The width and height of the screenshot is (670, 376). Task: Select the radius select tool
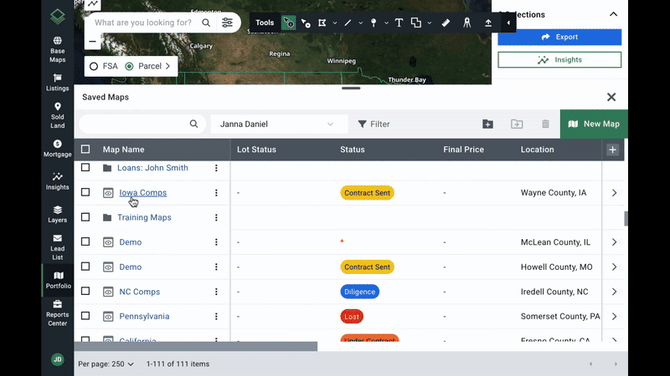point(306,23)
